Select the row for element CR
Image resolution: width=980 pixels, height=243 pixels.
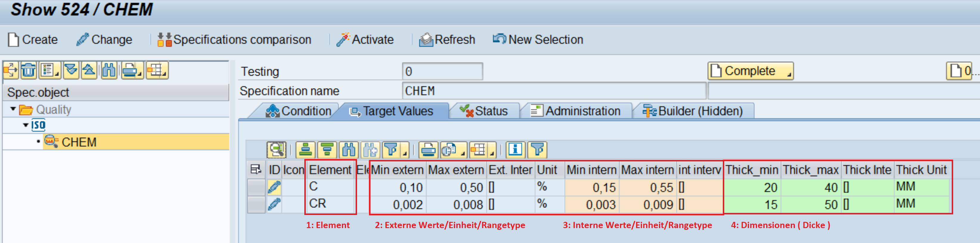tap(256, 205)
